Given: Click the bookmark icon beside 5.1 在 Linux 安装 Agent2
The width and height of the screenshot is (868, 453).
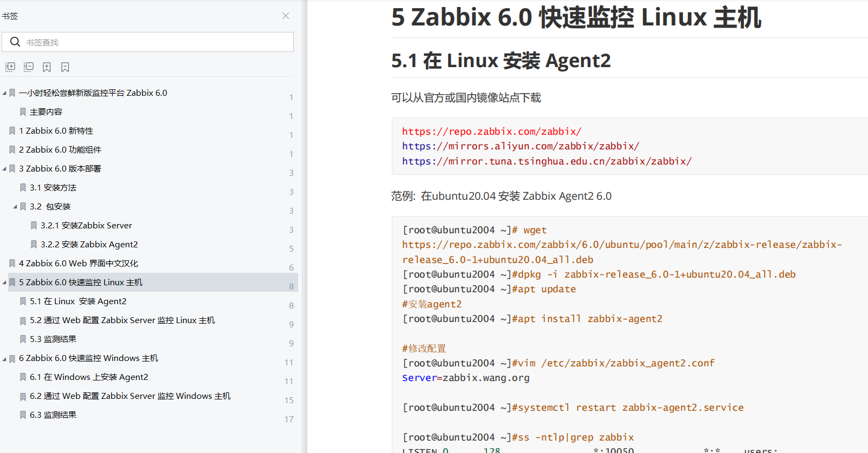Looking at the screenshot, I should (23, 301).
